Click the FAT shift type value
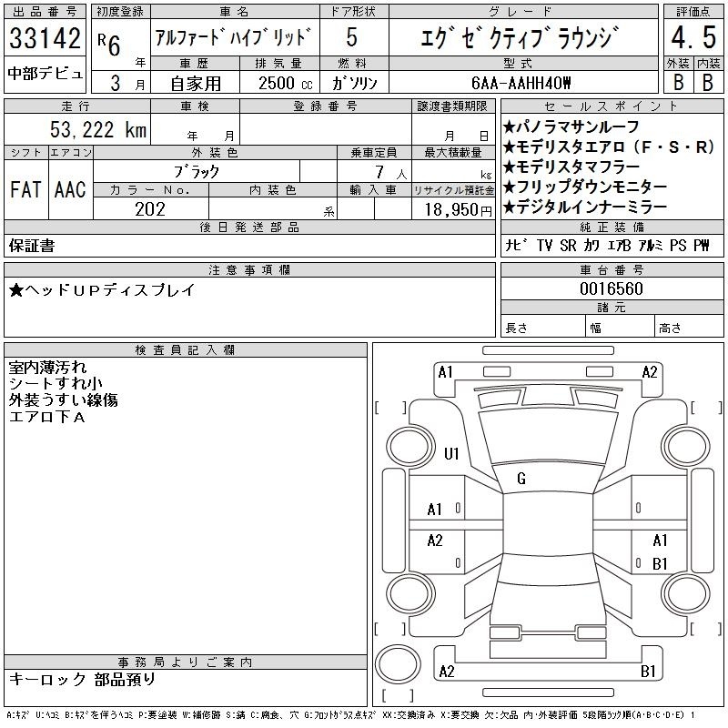Screen dimensions: 728x728 [25, 189]
